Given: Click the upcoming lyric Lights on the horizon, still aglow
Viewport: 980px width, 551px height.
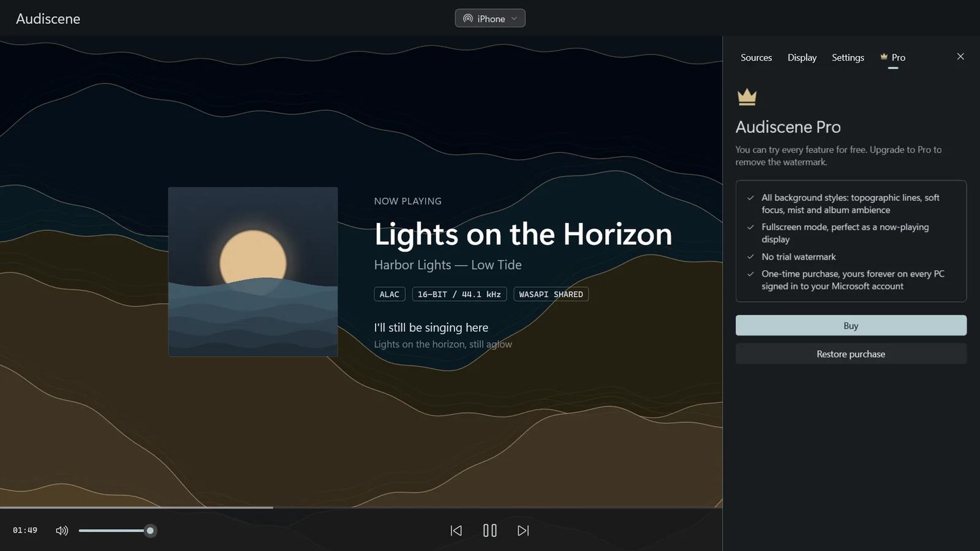Looking at the screenshot, I should pos(443,345).
